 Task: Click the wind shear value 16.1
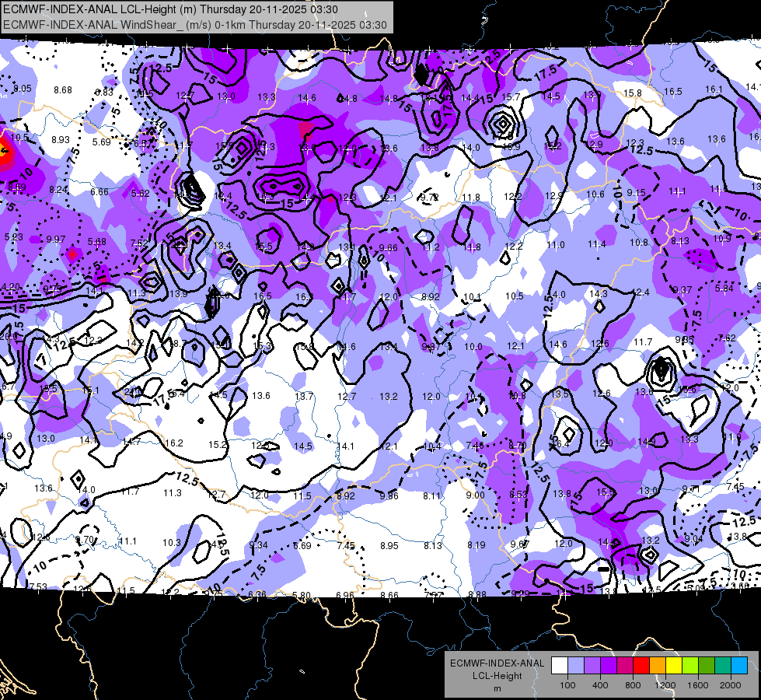[x=714, y=89]
